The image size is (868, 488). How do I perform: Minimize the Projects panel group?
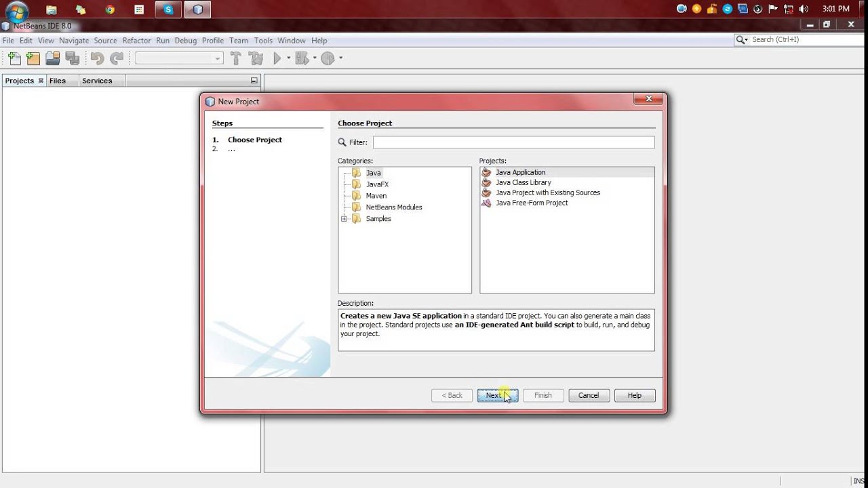click(254, 81)
